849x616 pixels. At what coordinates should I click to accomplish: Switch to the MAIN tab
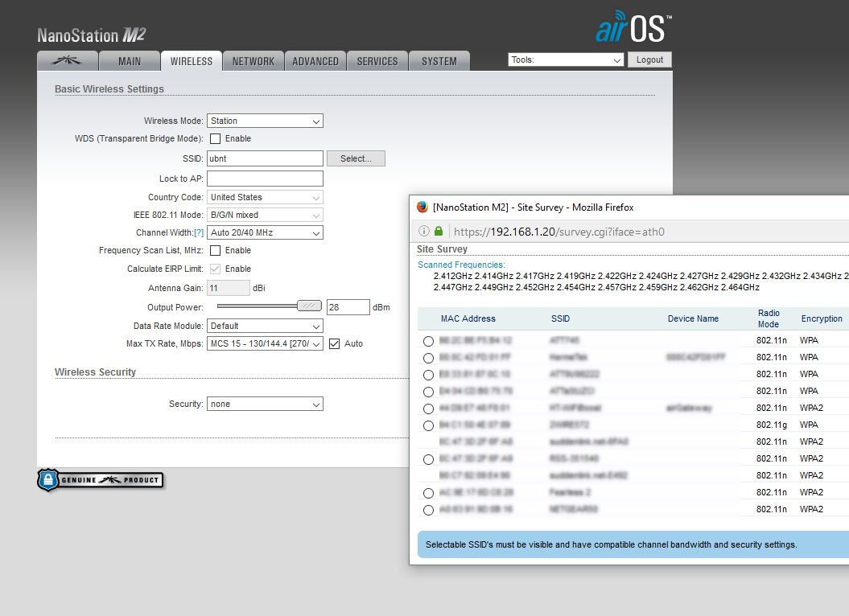[130, 61]
